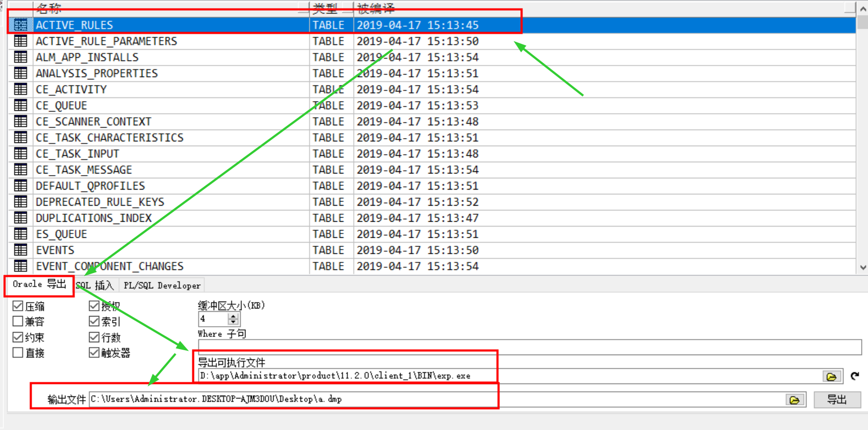Select the CE_SCANNER_CONTEXT row name
This screenshot has height=430, width=868.
[x=93, y=122]
